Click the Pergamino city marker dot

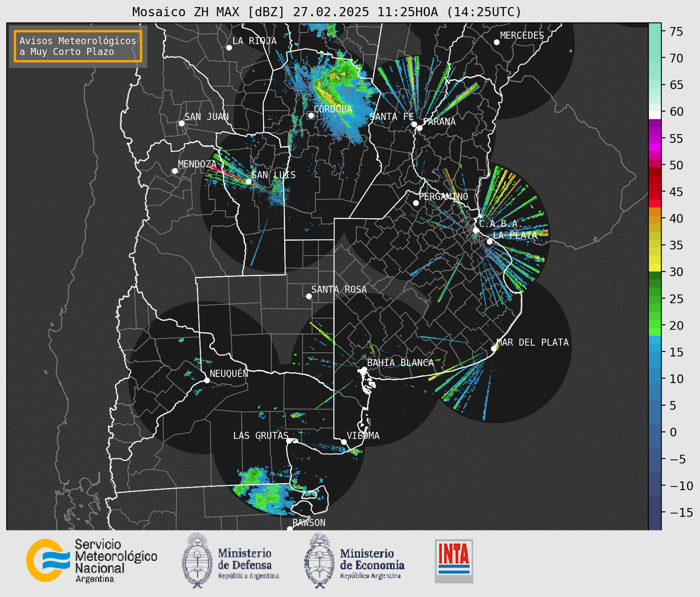(x=416, y=203)
